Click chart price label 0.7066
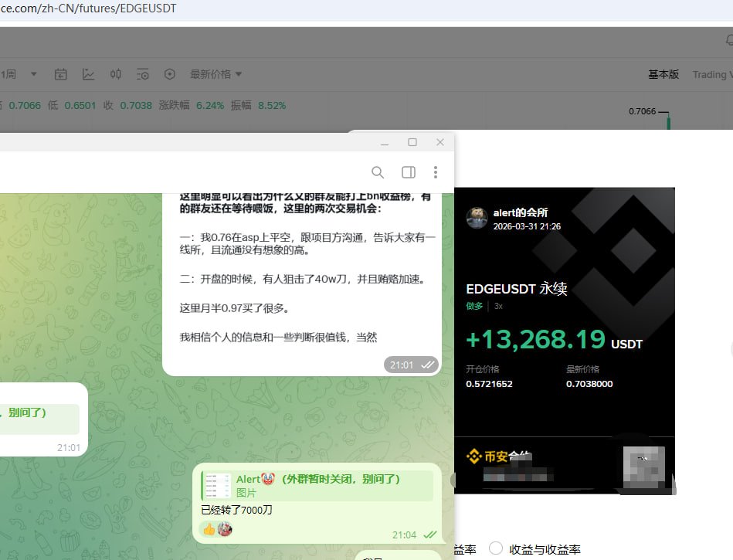 643,111
